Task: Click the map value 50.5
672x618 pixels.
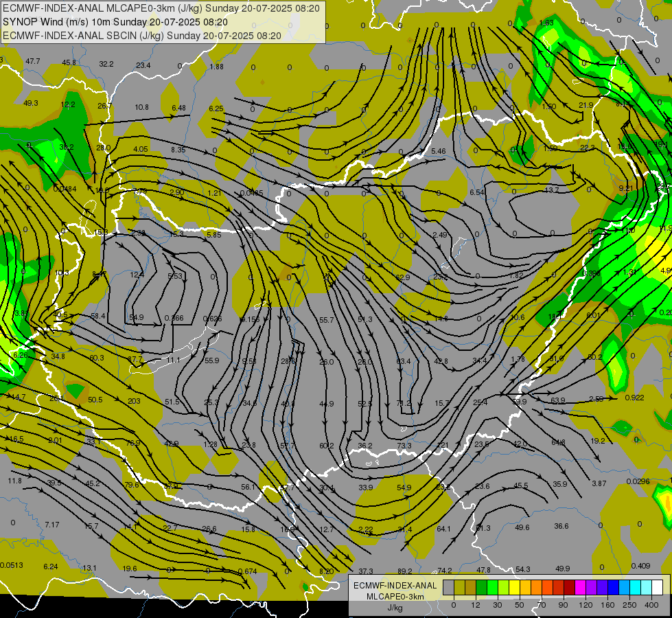Action: 95,400
